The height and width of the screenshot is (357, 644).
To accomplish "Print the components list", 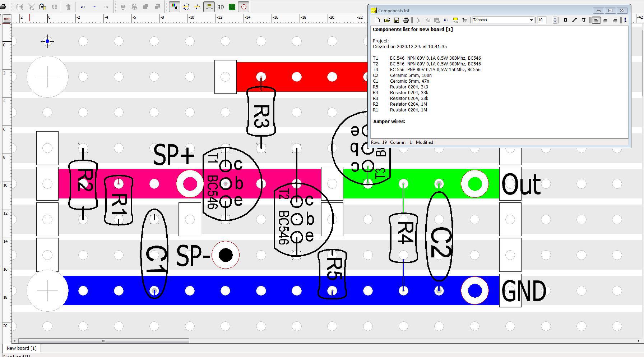I will tap(406, 20).
